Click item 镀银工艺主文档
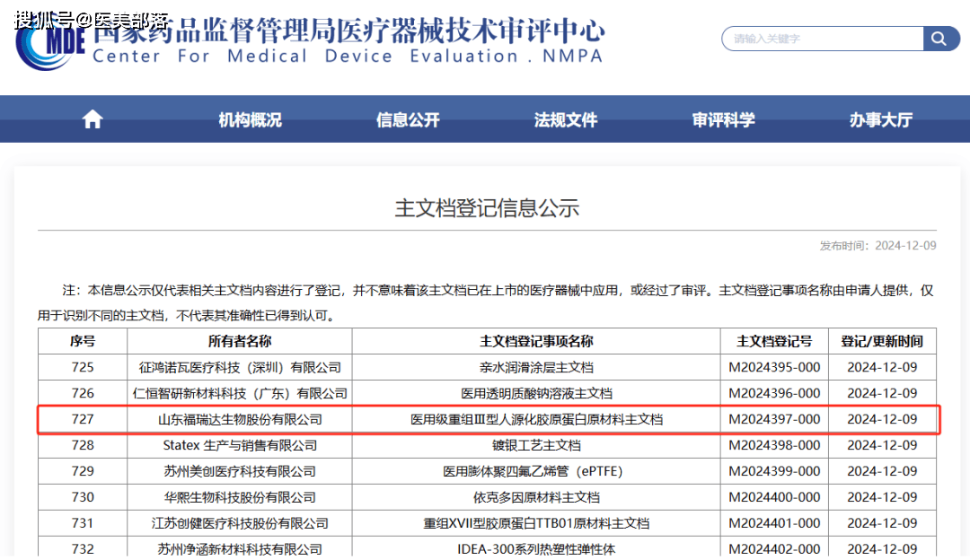The height and width of the screenshot is (560, 970). coord(536,446)
